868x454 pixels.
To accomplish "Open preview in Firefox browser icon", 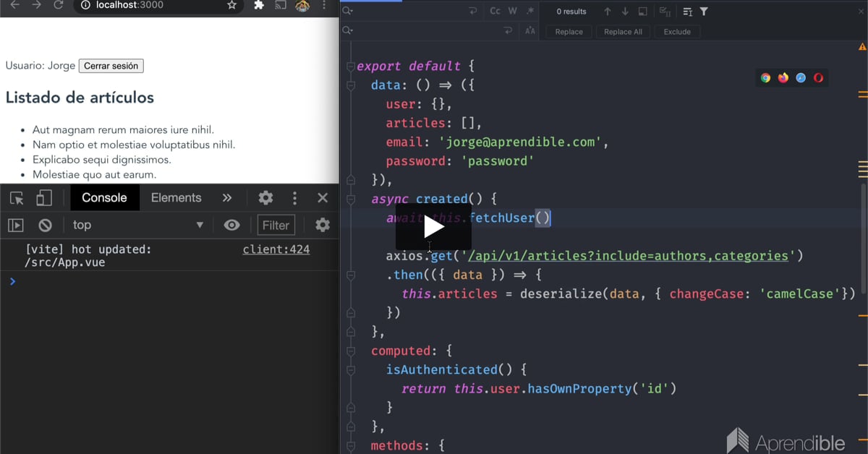I will 783,78.
